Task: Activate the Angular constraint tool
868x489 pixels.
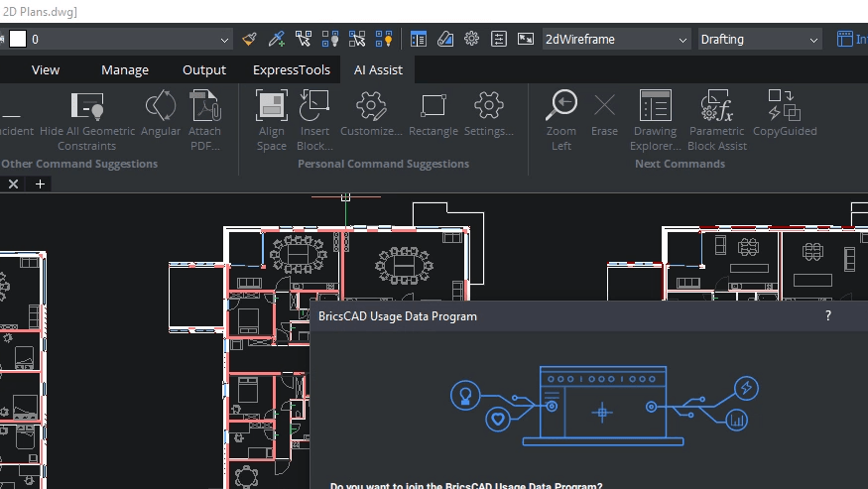Action: 161,105
